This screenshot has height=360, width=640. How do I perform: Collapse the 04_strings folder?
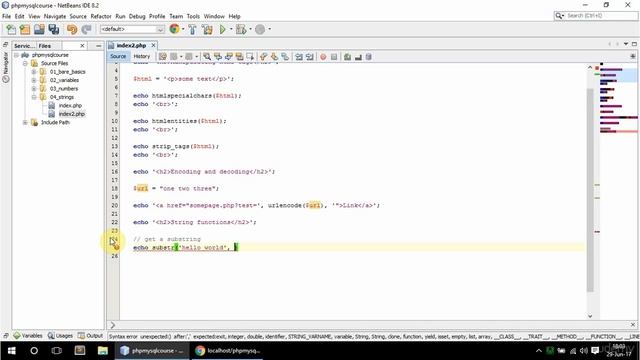click(x=34, y=97)
